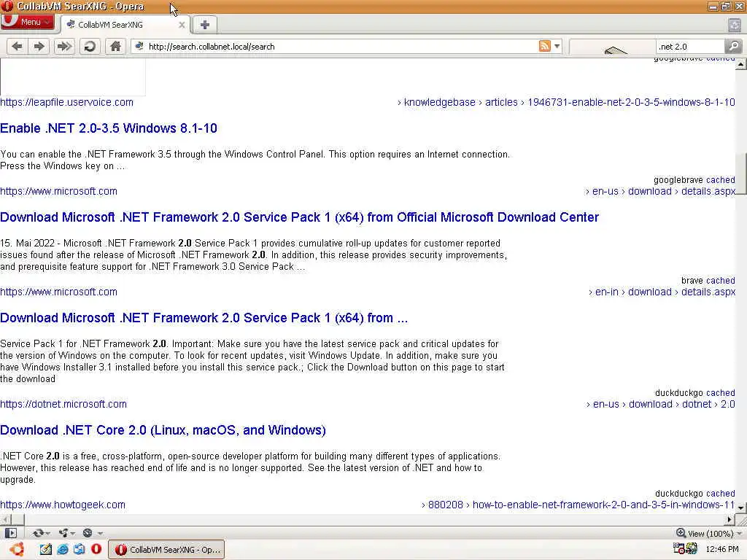This screenshot has height=560, width=747.
Task: Open the Opera Unite status icon
Action: (63, 533)
